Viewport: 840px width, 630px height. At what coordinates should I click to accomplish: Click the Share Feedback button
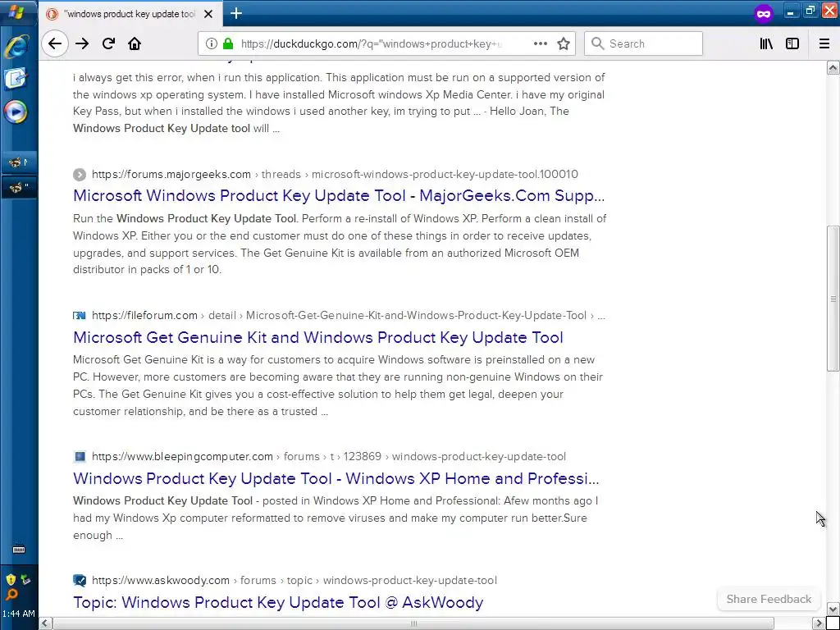click(769, 599)
